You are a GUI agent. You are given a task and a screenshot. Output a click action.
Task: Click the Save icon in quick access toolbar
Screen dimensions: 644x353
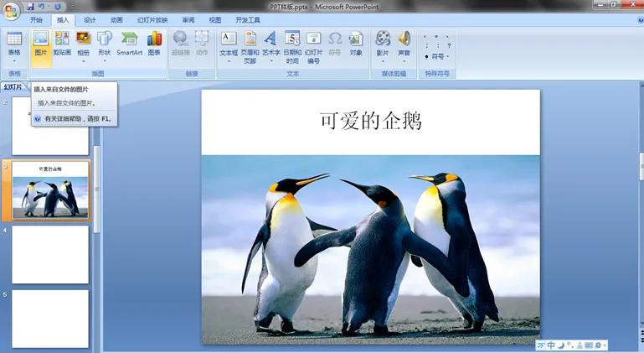click(x=30, y=7)
